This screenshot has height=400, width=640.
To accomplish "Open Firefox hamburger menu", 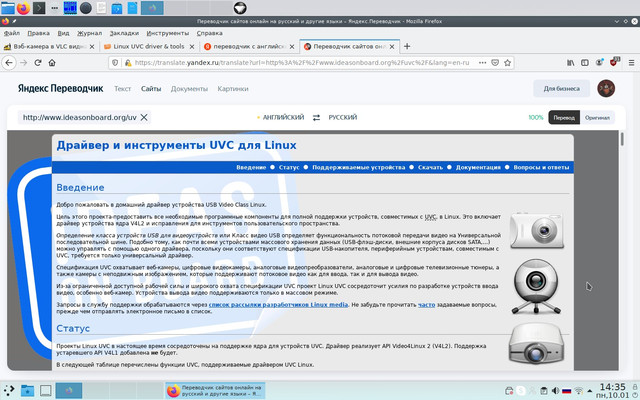I will [x=631, y=63].
